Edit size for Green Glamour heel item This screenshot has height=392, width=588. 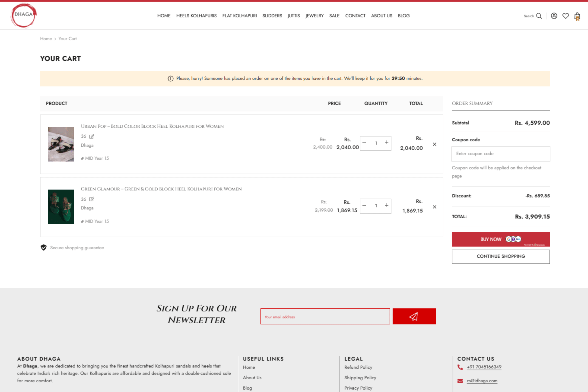pos(92,199)
